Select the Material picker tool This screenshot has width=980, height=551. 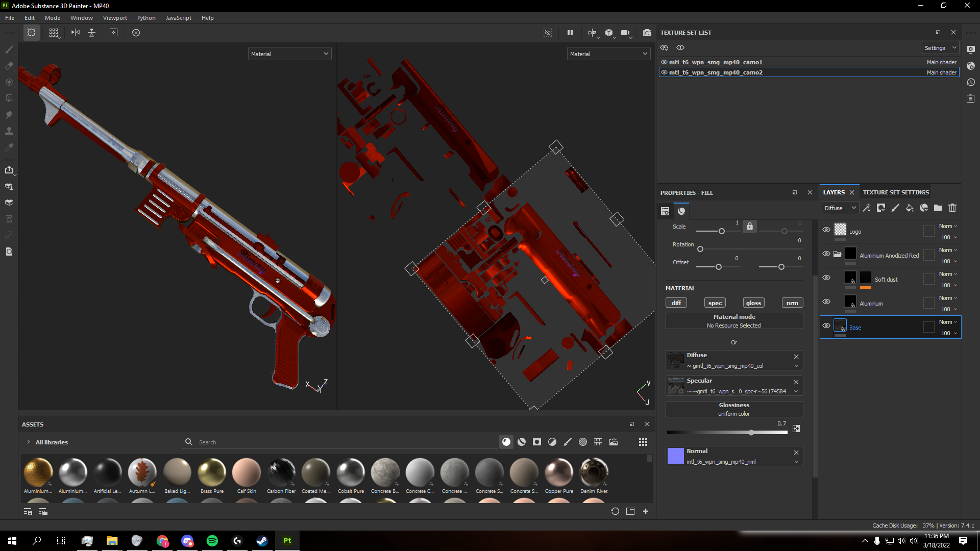(x=9, y=147)
